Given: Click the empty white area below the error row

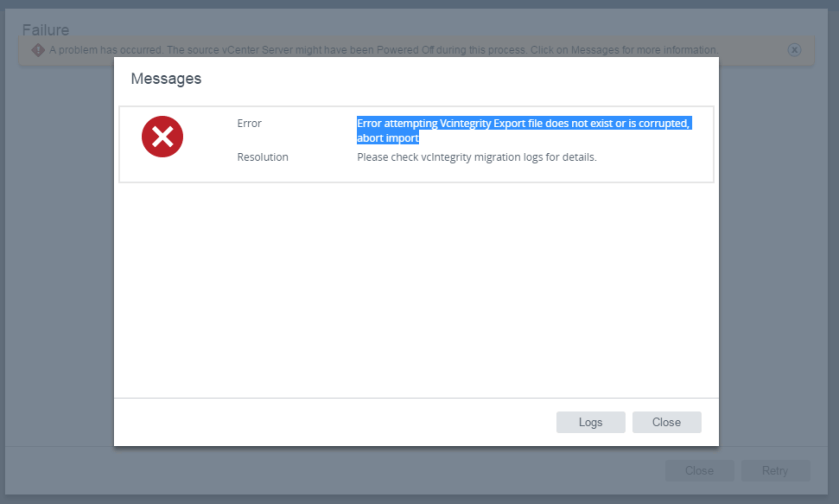Looking at the screenshot, I should (416, 290).
